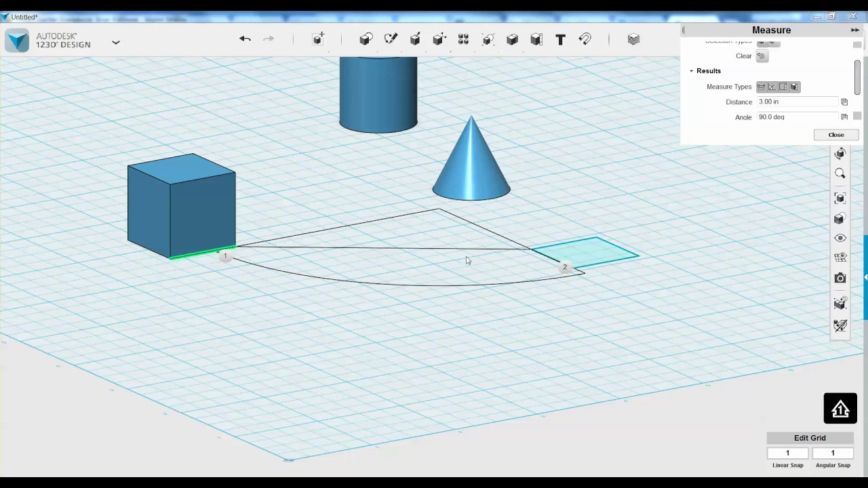The height and width of the screenshot is (488, 868).
Task: Redo the last undone action
Action: point(269,39)
